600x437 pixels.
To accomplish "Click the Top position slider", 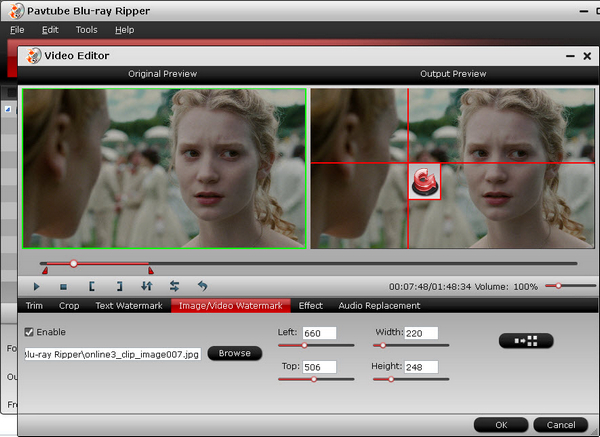I will coord(316,379).
